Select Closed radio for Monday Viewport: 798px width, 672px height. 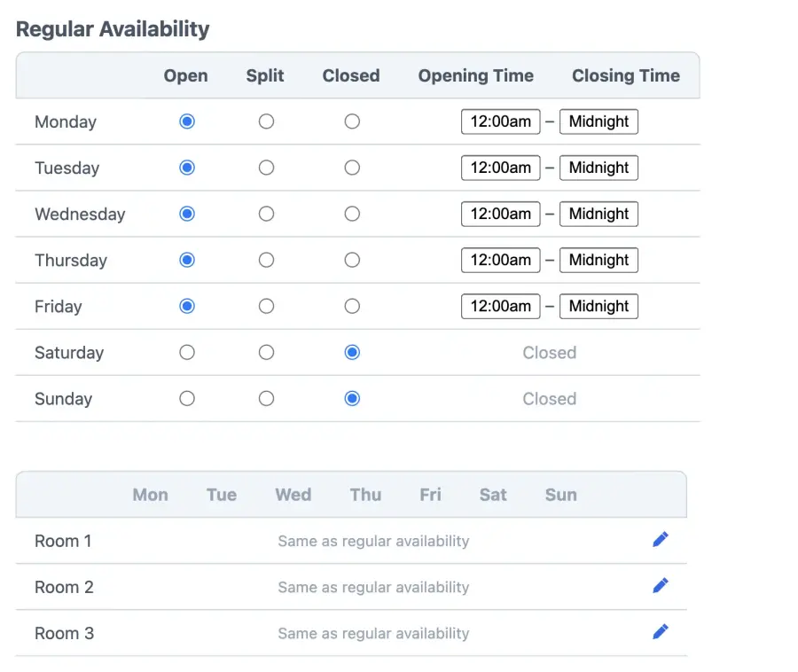(352, 121)
